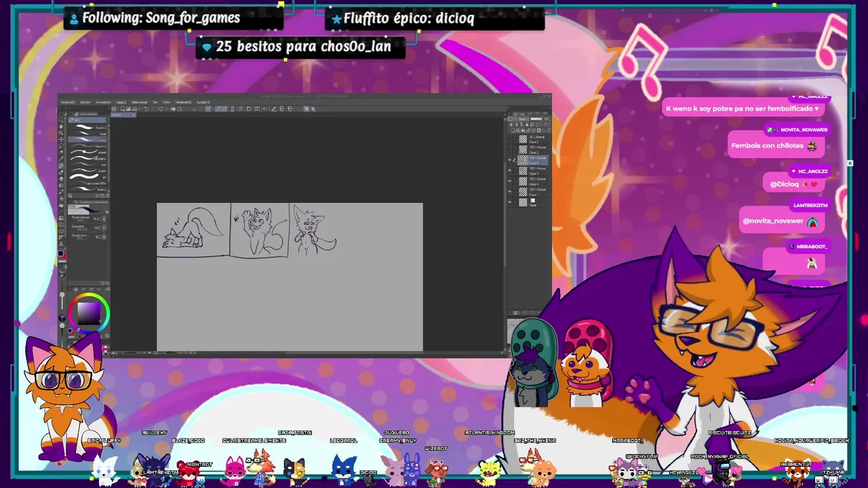Screen dimensions: 868x488
Task: Select the Zoom magnifier tool
Action: click(x=61, y=120)
